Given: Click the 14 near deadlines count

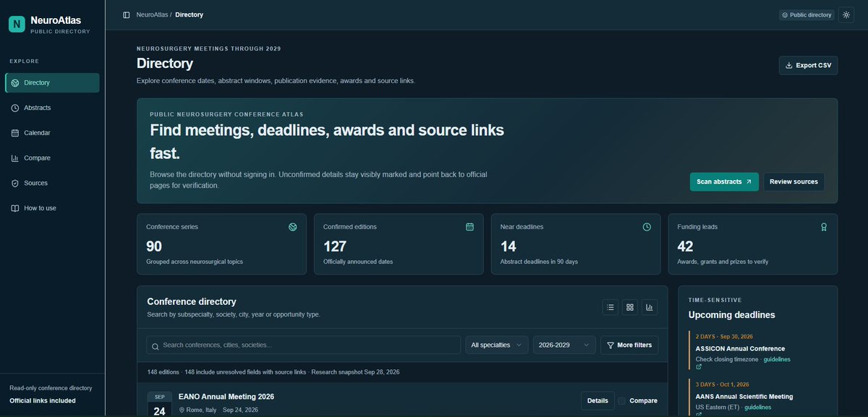Looking at the screenshot, I should point(508,246).
